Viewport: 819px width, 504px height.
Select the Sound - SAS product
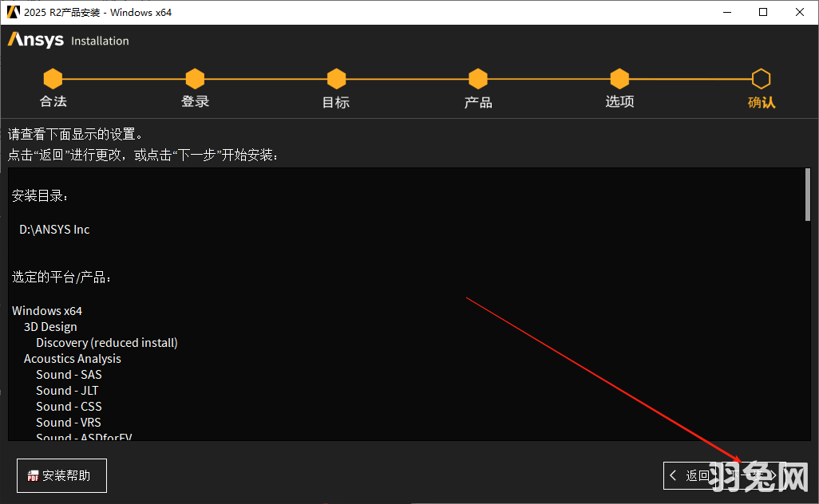pyautogui.click(x=69, y=374)
